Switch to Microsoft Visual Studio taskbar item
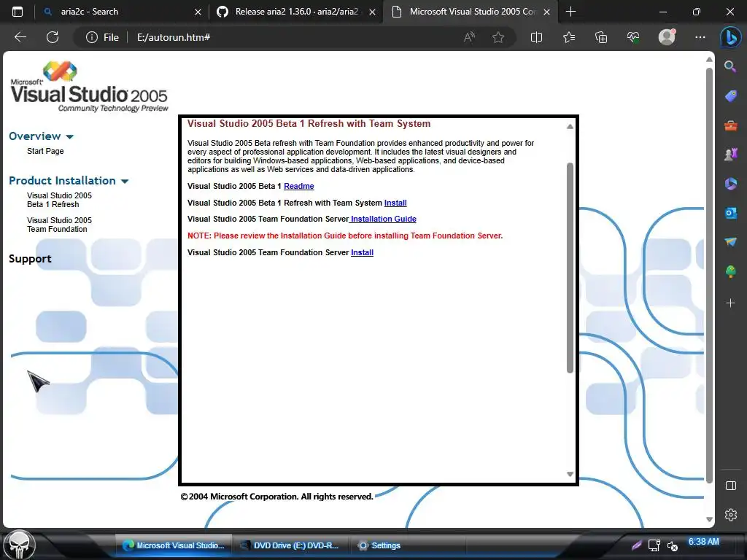The height and width of the screenshot is (560, 747). pos(174,545)
